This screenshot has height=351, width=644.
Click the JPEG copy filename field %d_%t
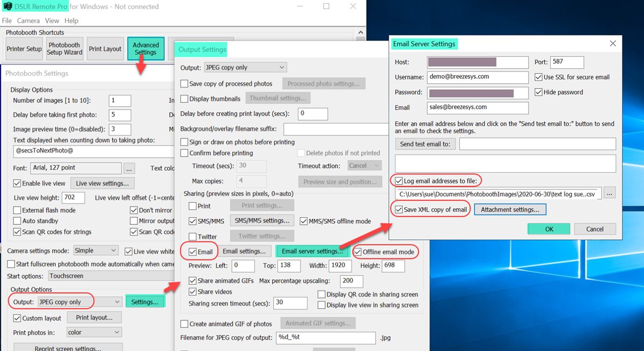click(326, 338)
